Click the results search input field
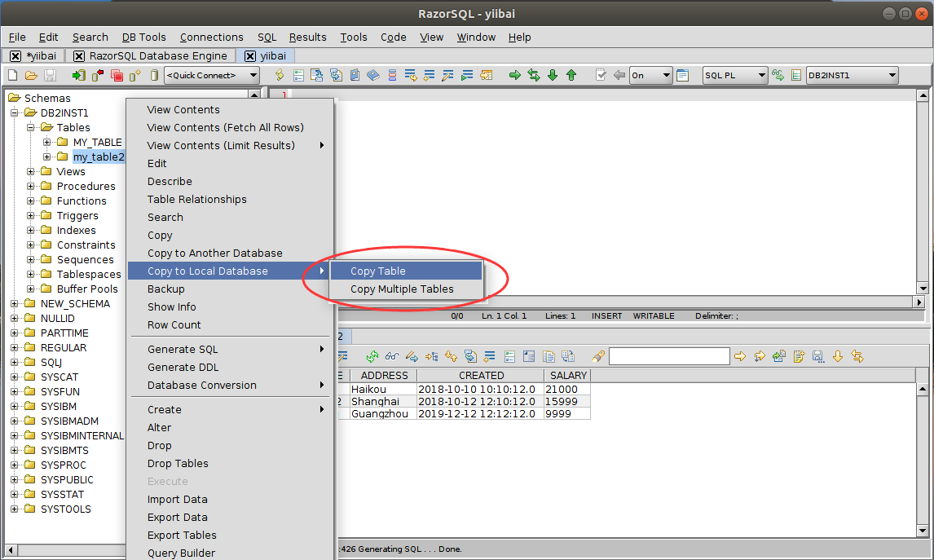Image resolution: width=934 pixels, height=560 pixels. [668, 356]
